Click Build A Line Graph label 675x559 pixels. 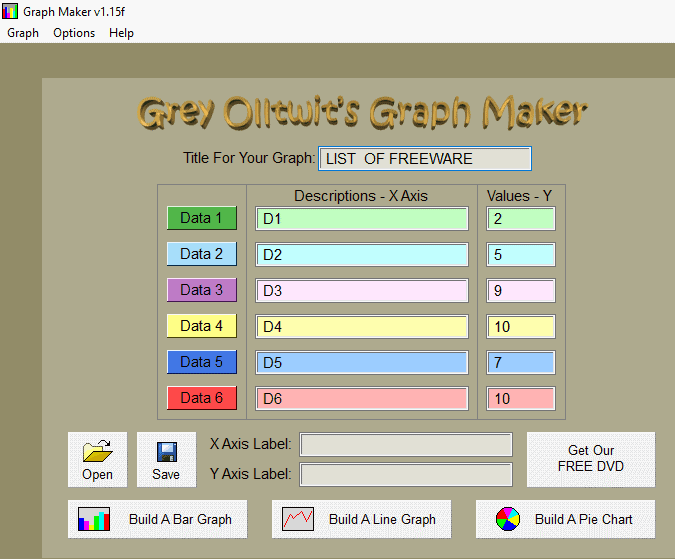tap(382, 519)
